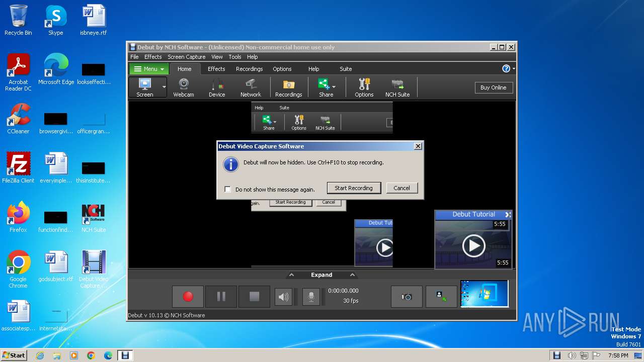Open the green Menu dropdown
The image size is (644, 362).
click(149, 69)
